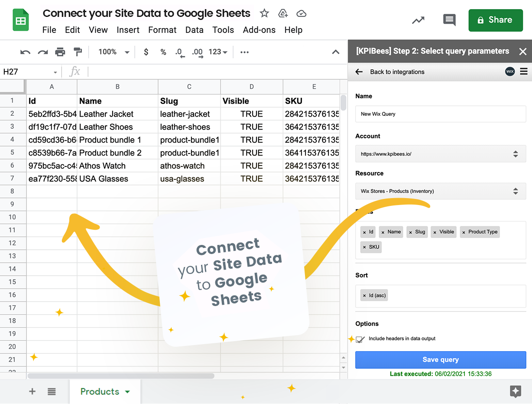Open the zoom 100% dropdown
Viewport: 532px width, 404px height.
[114, 52]
